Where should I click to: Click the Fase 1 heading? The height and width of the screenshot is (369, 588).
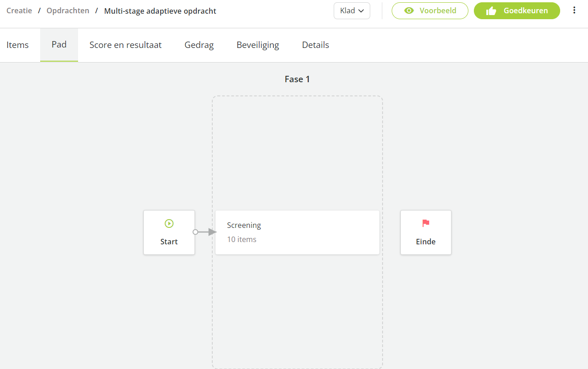point(297,79)
